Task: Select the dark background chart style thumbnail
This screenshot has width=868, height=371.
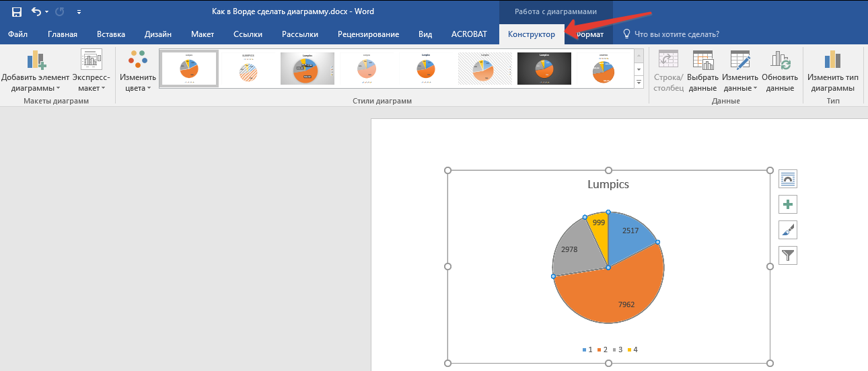Action: click(544, 69)
